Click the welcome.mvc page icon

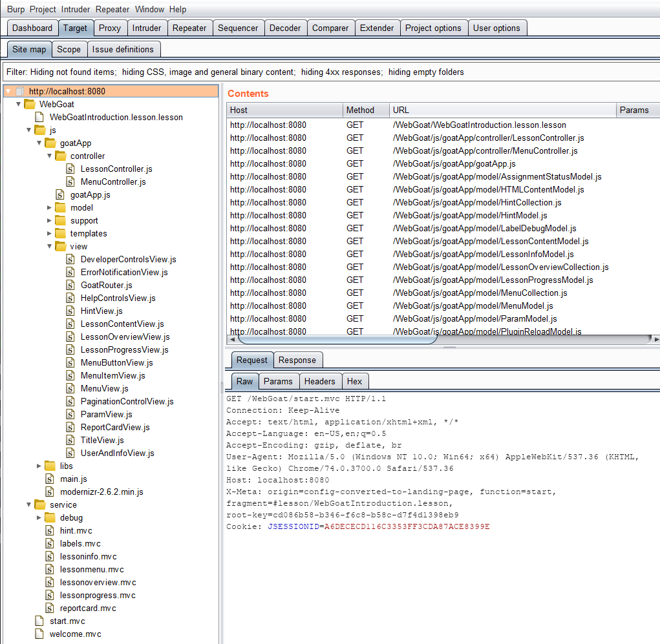pos(39,634)
